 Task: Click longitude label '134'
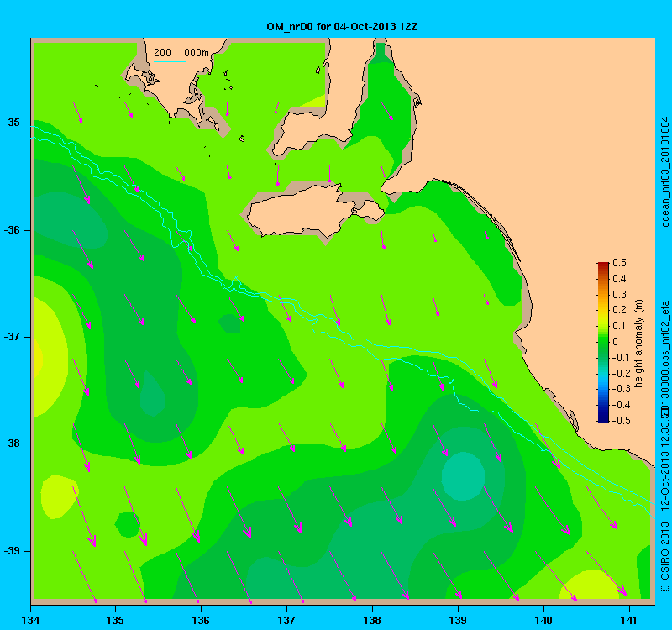click(x=30, y=620)
